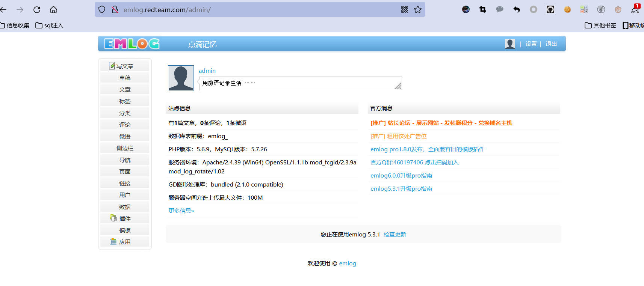The height and width of the screenshot is (286, 644).
Task: Open 租用该处广告位 promotion link
Action: click(x=399, y=136)
